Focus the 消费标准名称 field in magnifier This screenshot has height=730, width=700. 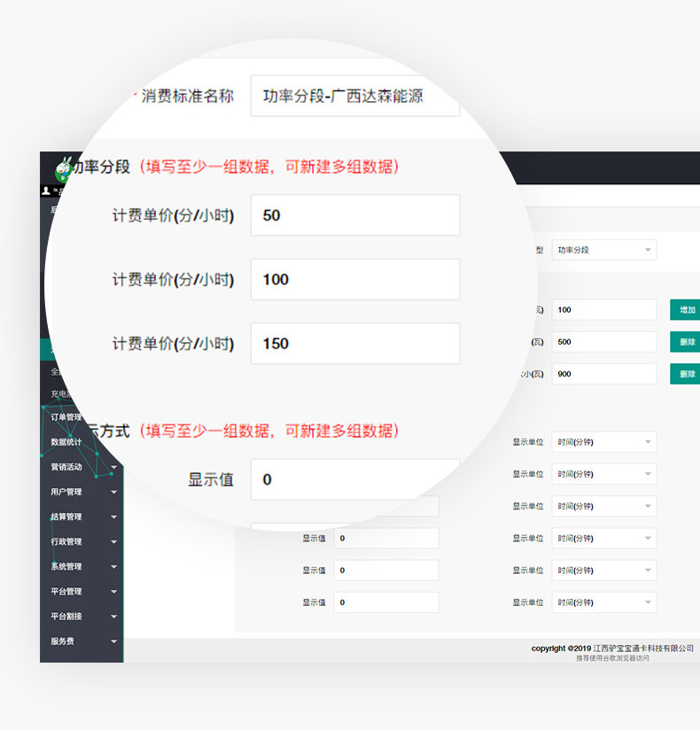[x=355, y=96]
